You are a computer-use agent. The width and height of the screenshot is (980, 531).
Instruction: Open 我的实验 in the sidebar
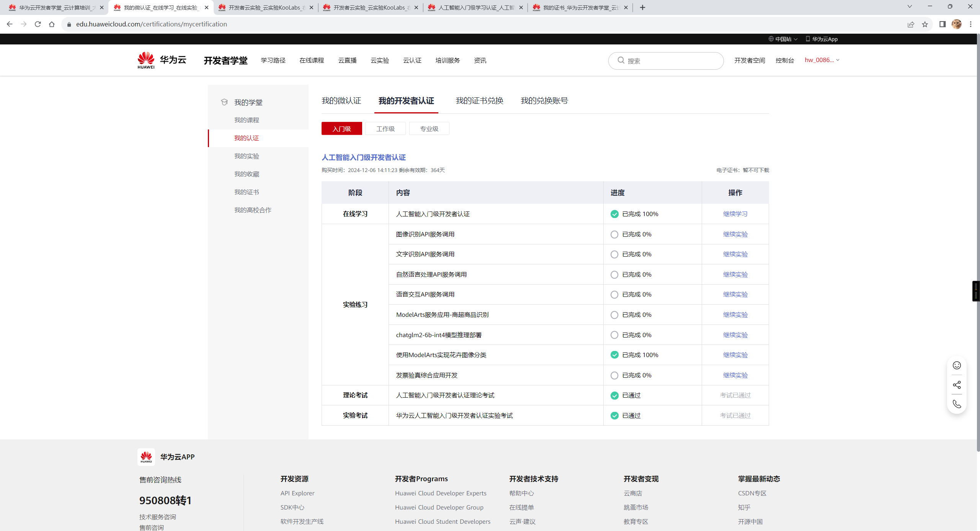(247, 156)
